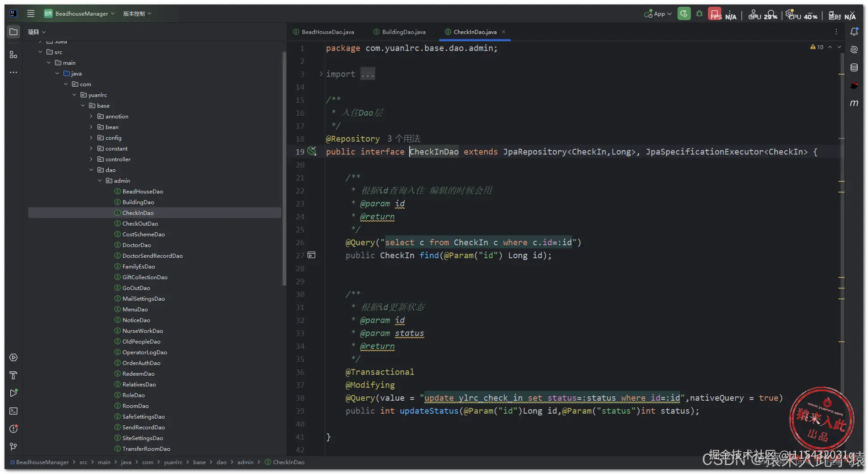Start debugging with the bug icon

pyautogui.click(x=699, y=14)
